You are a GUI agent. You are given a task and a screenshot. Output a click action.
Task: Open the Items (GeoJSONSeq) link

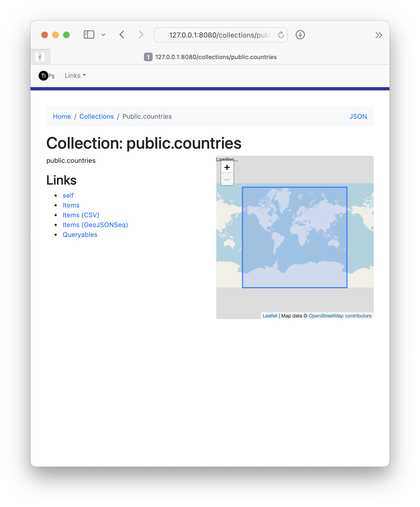pyautogui.click(x=95, y=225)
